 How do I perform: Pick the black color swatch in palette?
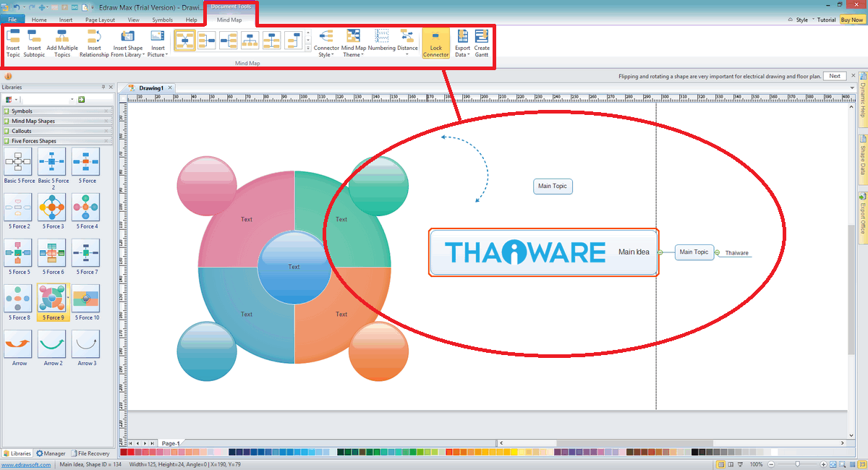694,453
